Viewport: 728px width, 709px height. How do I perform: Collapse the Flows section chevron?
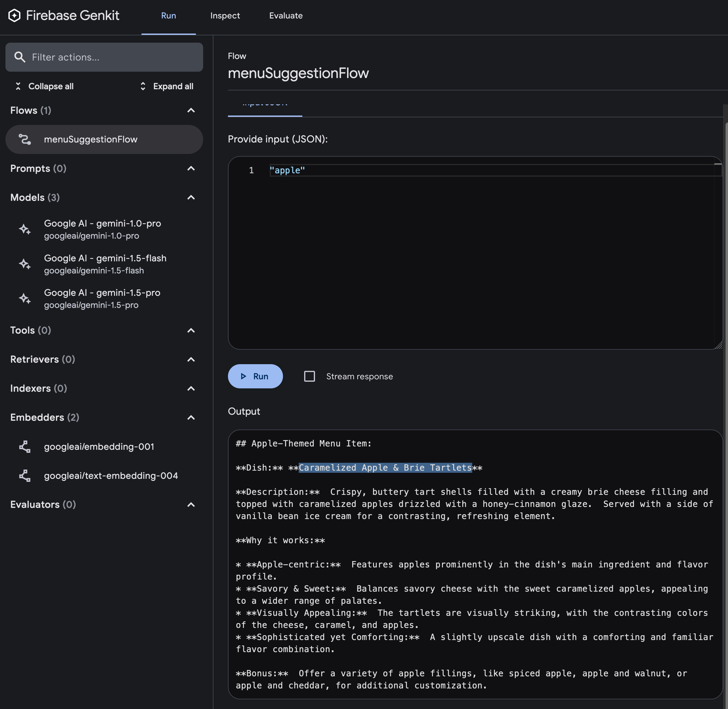(x=191, y=110)
